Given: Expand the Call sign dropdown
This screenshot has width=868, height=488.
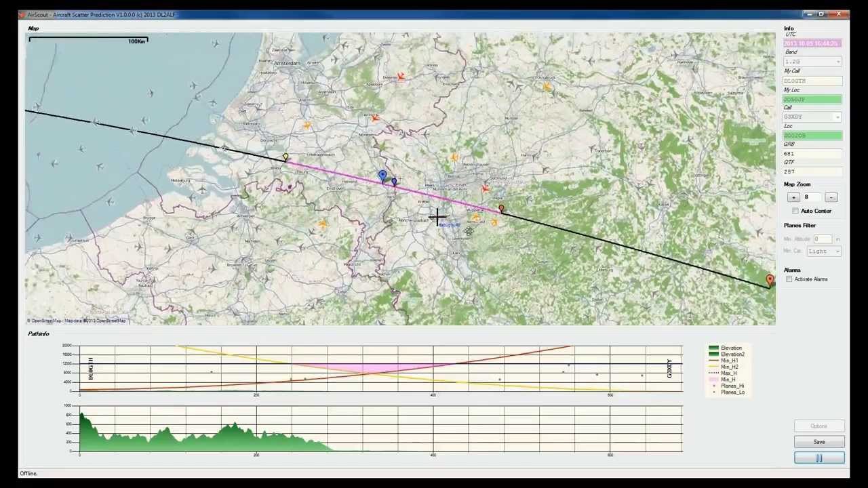Looking at the screenshot, I should click(x=812, y=117).
